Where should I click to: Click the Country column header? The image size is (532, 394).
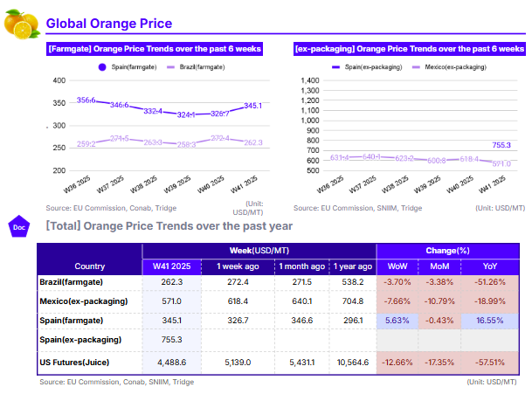click(x=89, y=266)
